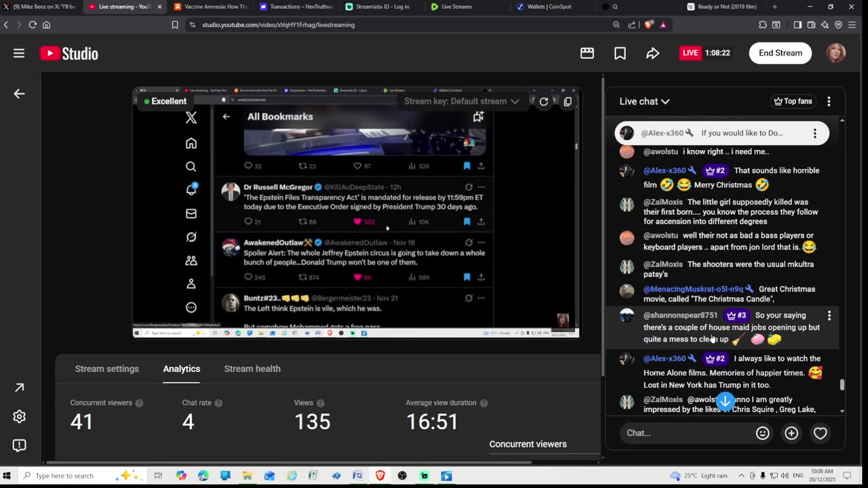This screenshot has height=488, width=868.
Task: Open the browser extensions puzzle icon
Action: click(763, 24)
